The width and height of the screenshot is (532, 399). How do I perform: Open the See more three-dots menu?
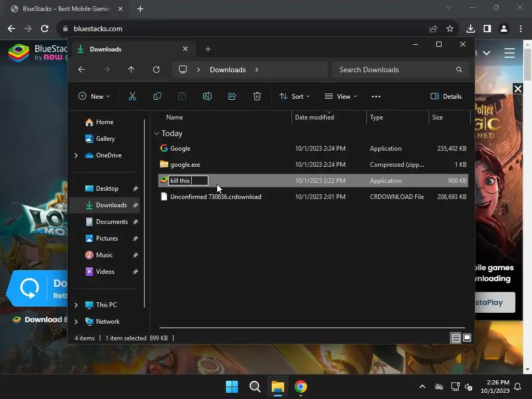pos(376,96)
